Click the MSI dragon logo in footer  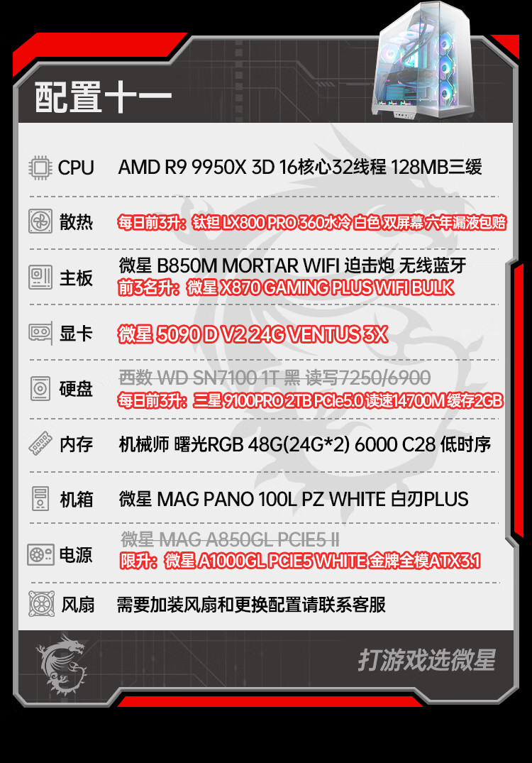click(x=61, y=665)
